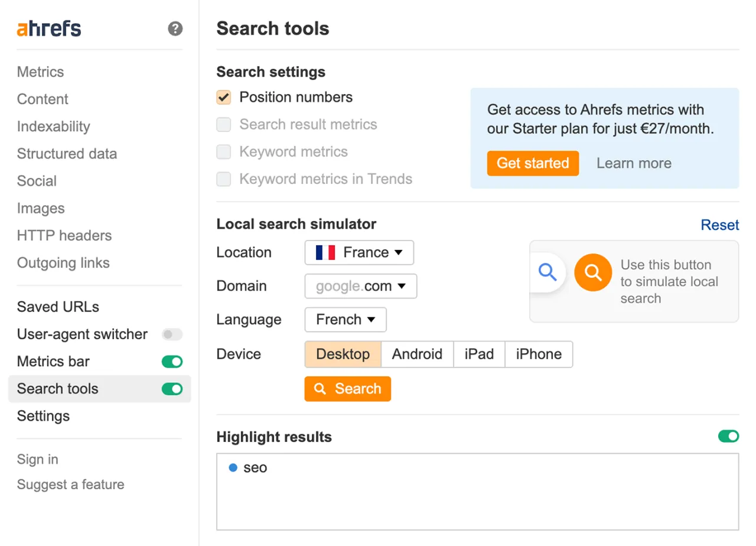Open the google.com Domain dropdown
This screenshot has height=546, width=756.
pos(360,287)
